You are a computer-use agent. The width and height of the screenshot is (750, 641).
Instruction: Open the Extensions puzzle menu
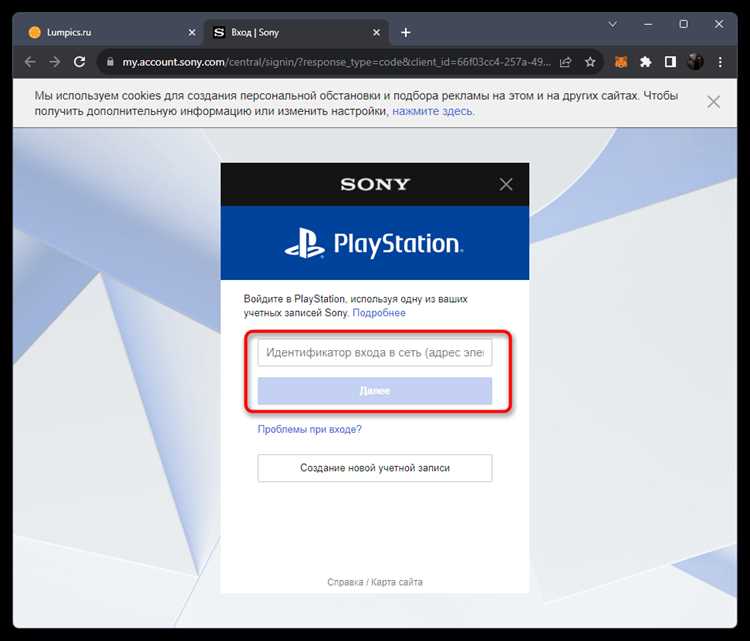[x=646, y=62]
